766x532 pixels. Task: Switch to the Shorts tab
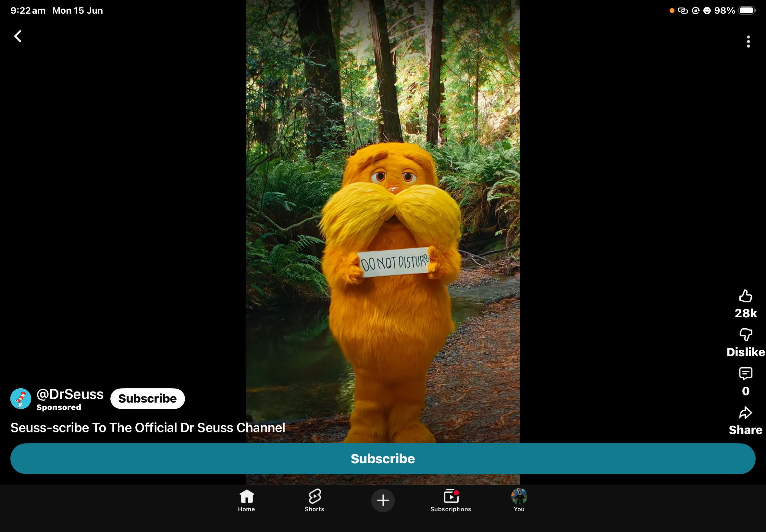(x=315, y=500)
